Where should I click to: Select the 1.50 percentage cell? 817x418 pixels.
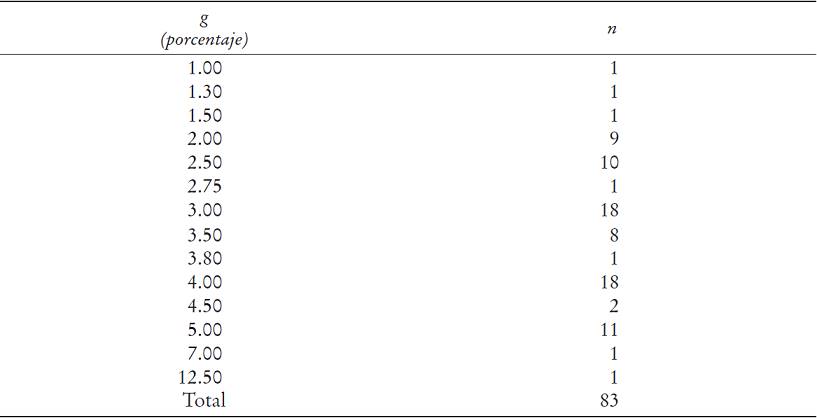(204, 116)
